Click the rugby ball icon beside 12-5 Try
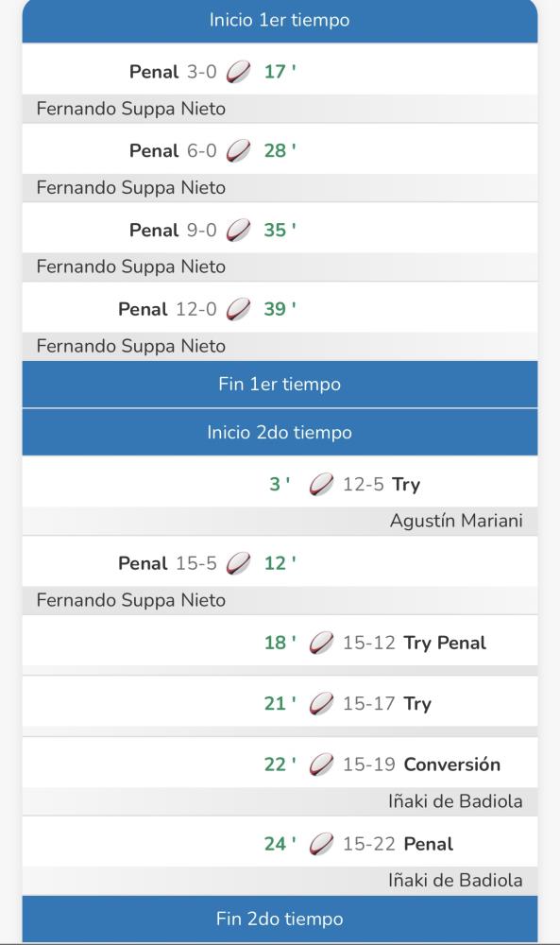Viewport: 560px width, 945px height. [321, 484]
